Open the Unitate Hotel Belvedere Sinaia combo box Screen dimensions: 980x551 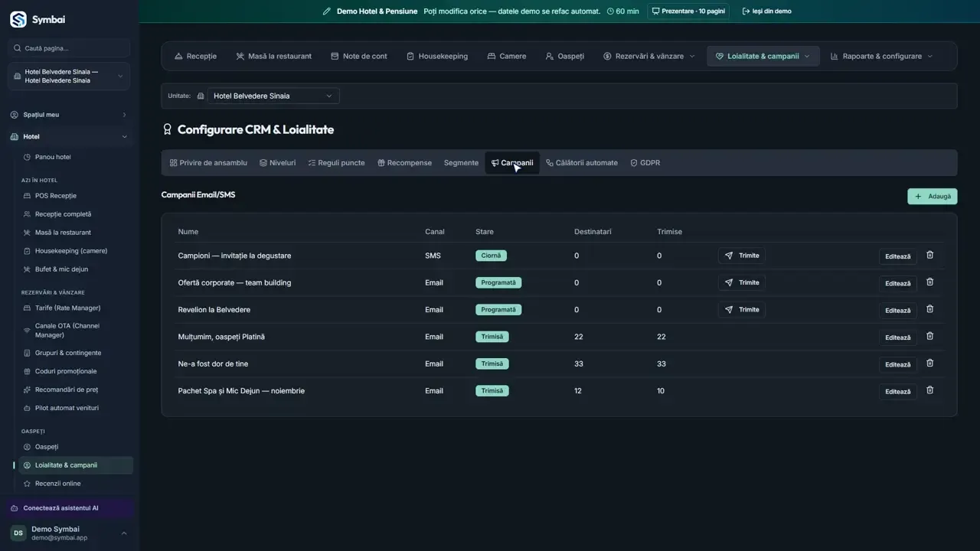[273, 96]
